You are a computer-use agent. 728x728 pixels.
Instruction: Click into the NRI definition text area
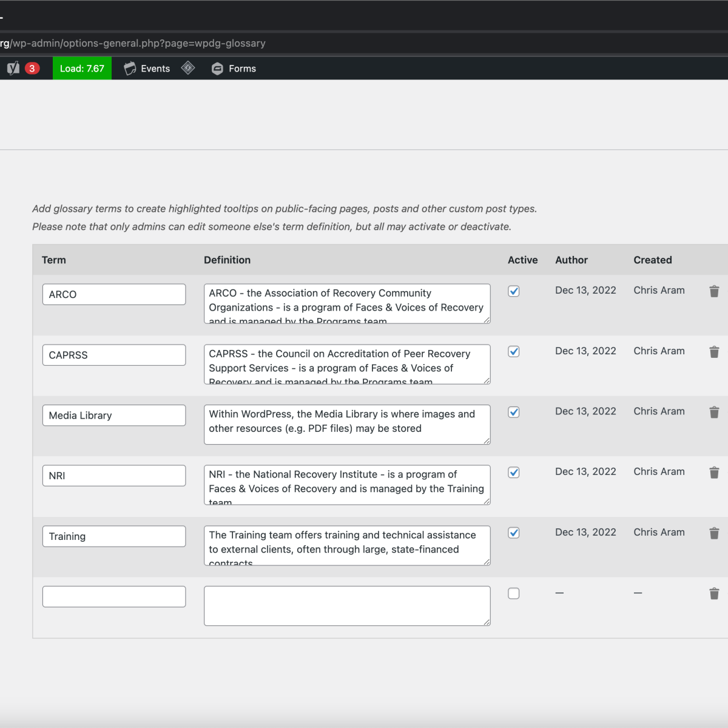pyautogui.click(x=347, y=485)
